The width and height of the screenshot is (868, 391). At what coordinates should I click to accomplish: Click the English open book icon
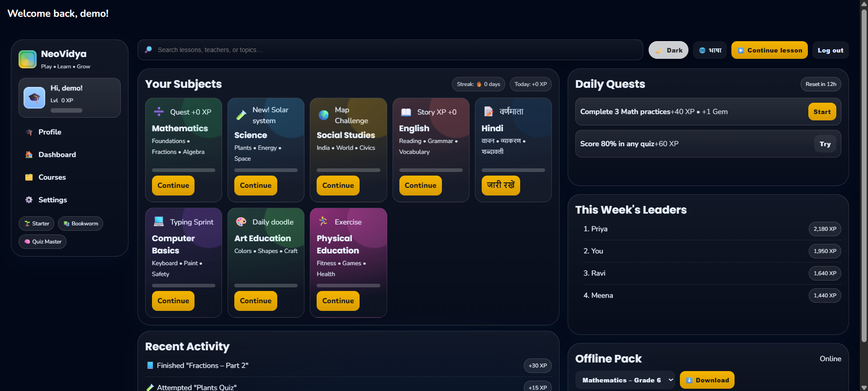tap(406, 112)
